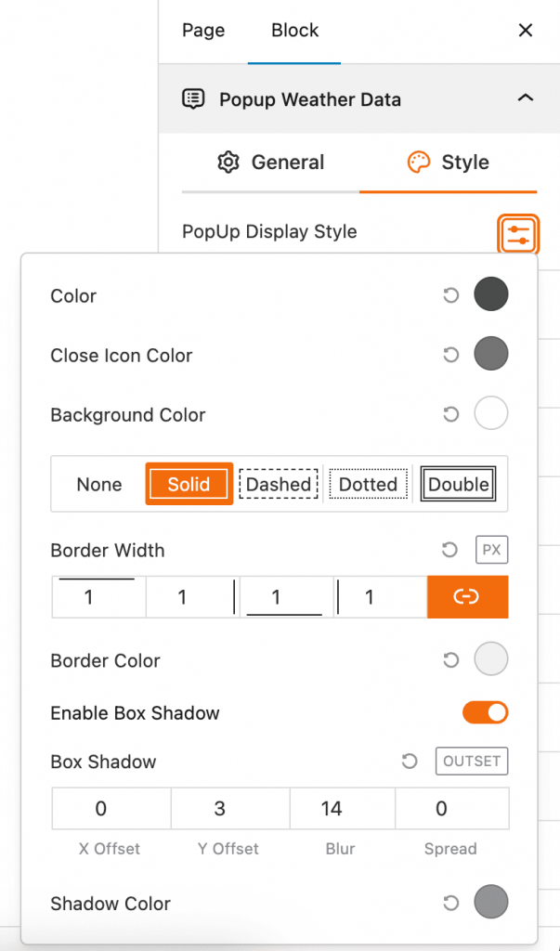Reset the Color value
The image size is (560, 951).
tap(450, 295)
